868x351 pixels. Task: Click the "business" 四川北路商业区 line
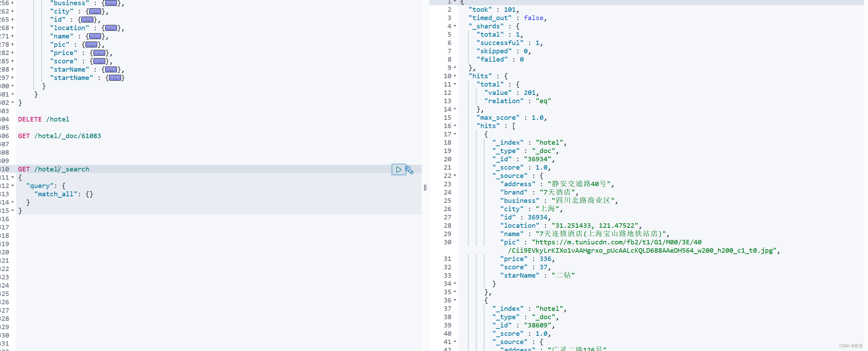(x=559, y=201)
